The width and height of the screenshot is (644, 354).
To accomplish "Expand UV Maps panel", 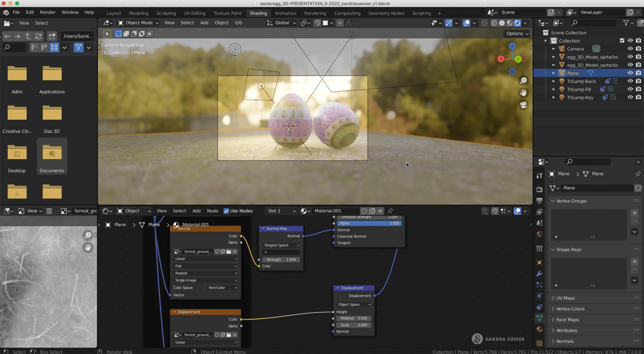I will [566, 298].
